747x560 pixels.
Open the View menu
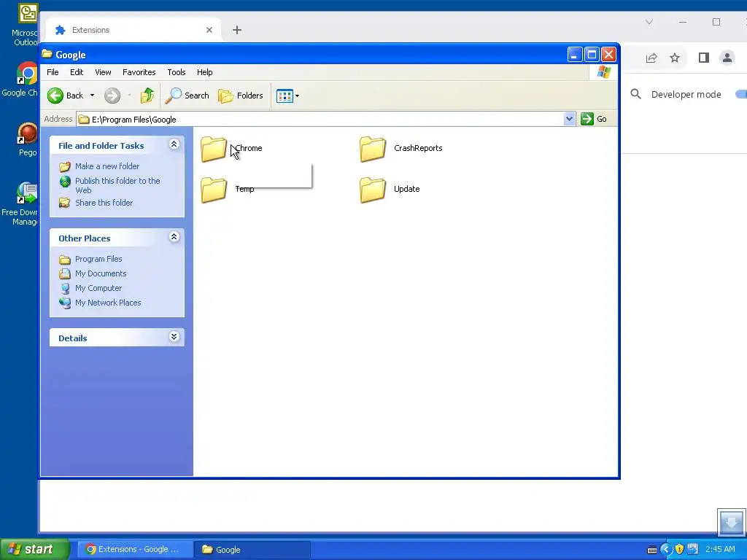103,72
